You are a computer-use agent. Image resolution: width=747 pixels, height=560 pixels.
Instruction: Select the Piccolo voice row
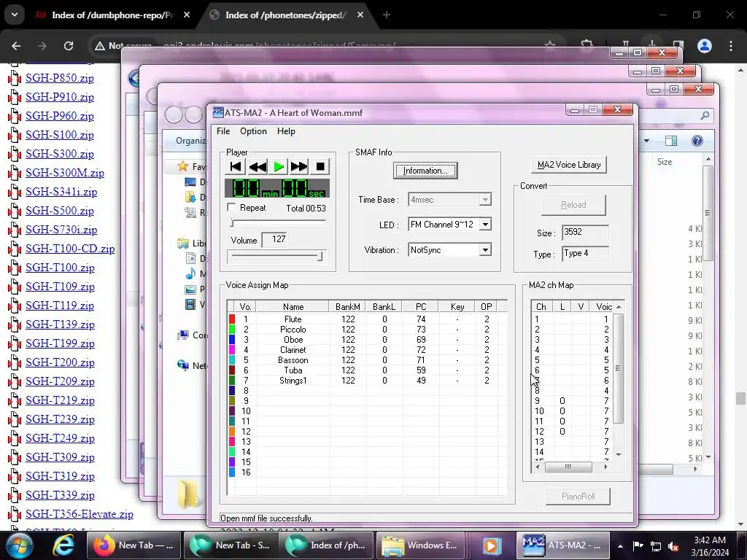pos(367,330)
